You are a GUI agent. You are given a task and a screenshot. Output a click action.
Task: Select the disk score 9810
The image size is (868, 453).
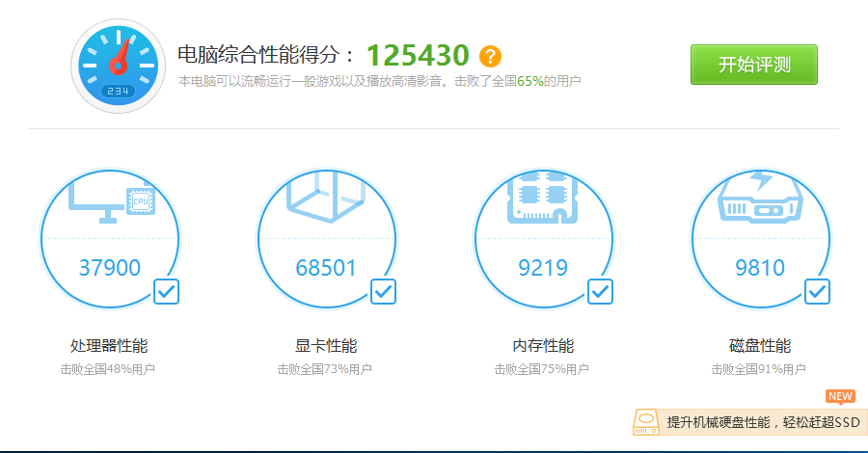[x=760, y=268]
